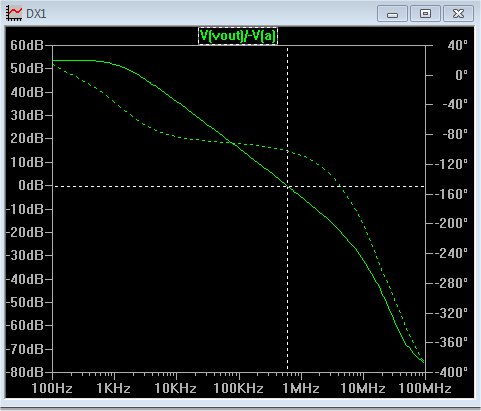
Task: Click the 60dB magnitude axis label
Action: pyautogui.click(x=27, y=45)
